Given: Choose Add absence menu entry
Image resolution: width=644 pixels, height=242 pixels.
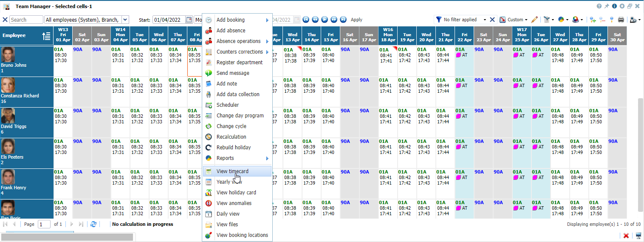Looking at the screenshot, I should coord(231,31).
